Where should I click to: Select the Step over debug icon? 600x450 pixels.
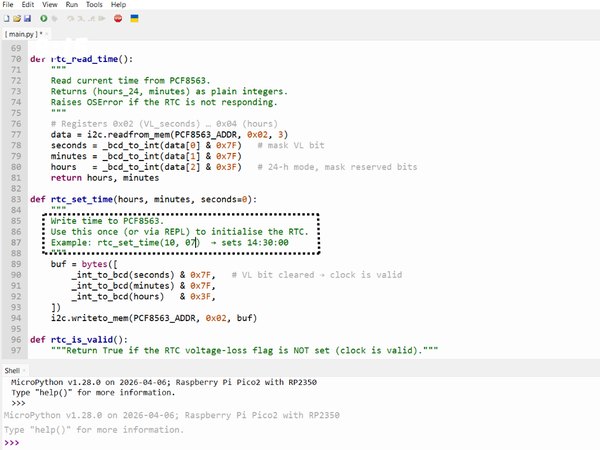[x=70, y=18]
